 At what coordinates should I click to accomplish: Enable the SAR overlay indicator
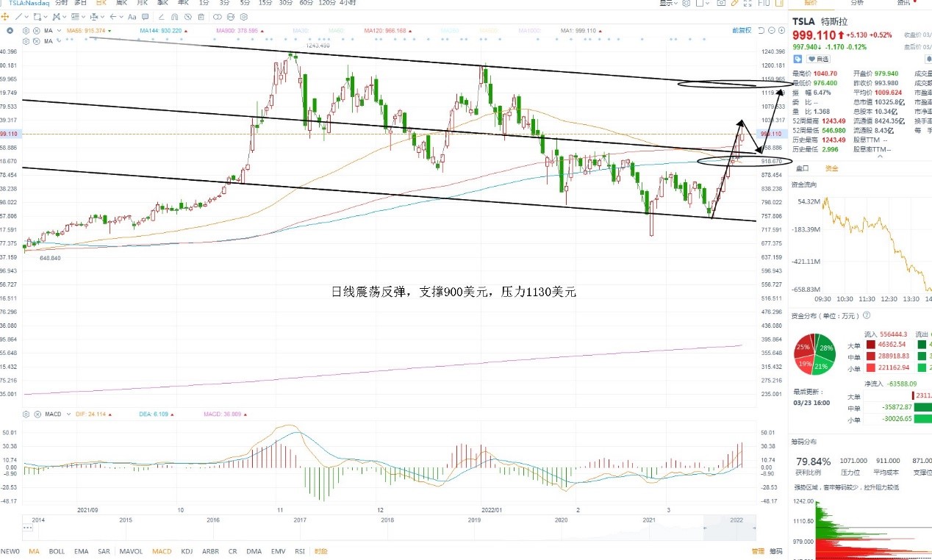pyautogui.click(x=104, y=550)
